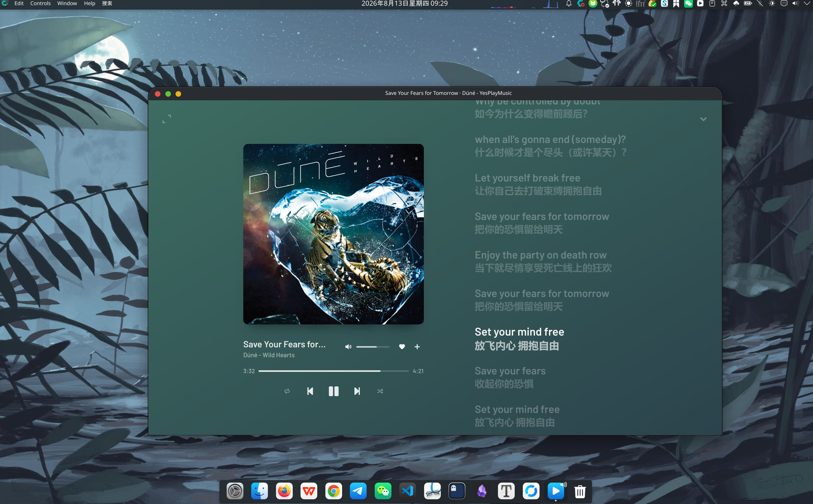Open Finder from the dock
The width and height of the screenshot is (813, 504).
260,491
